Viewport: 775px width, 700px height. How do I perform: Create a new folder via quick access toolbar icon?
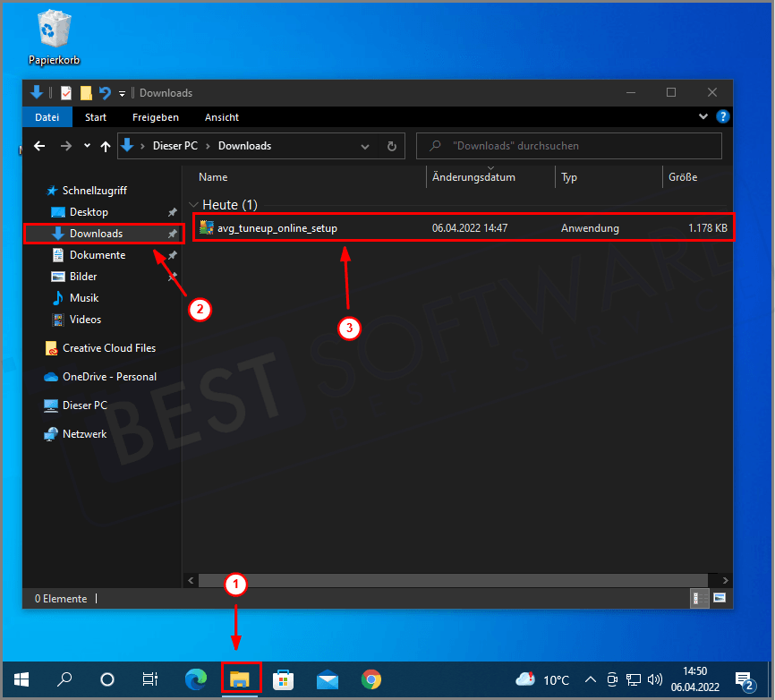pos(85,92)
